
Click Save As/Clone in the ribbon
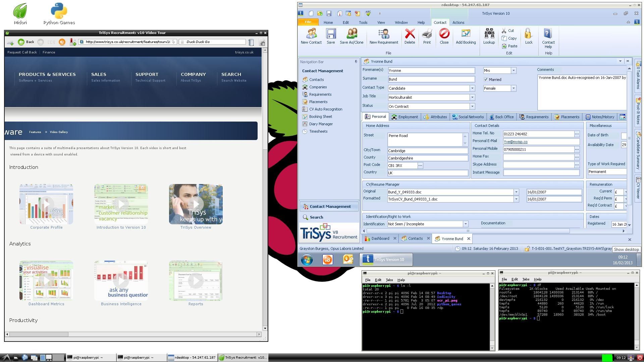[352, 36]
